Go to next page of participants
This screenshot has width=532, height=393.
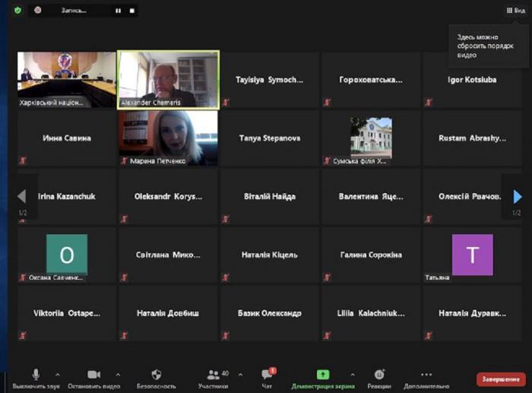[518, 197]
